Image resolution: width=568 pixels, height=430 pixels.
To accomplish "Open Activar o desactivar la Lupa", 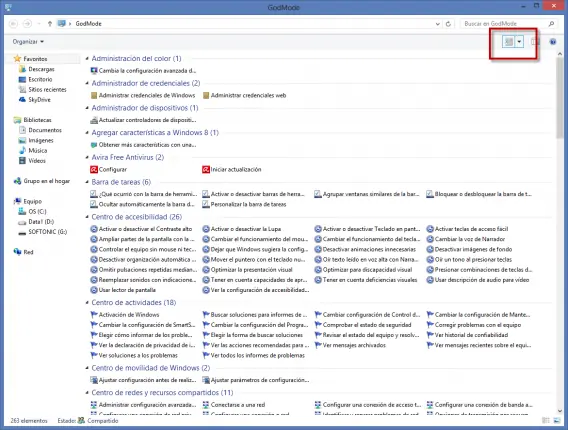I will pos(242,229).
